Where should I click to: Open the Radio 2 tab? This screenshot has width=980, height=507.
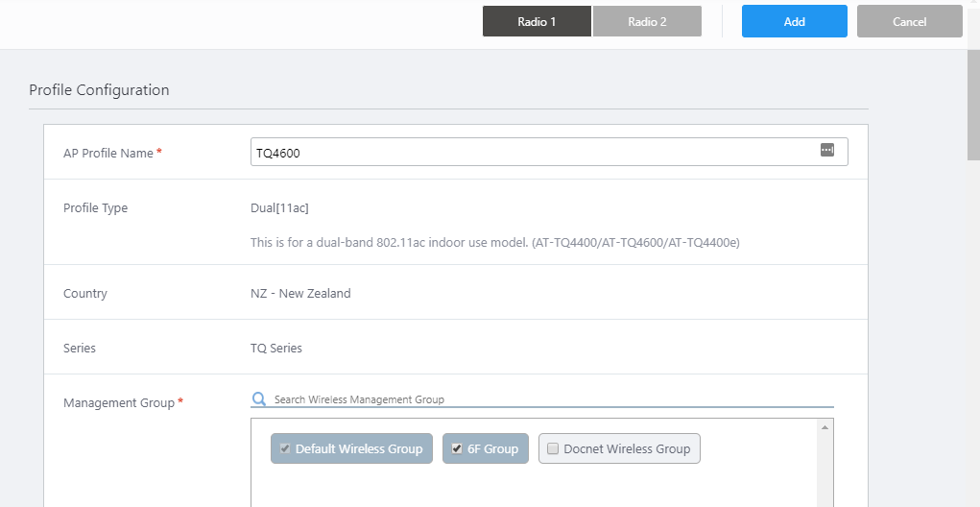click(647, 21)
